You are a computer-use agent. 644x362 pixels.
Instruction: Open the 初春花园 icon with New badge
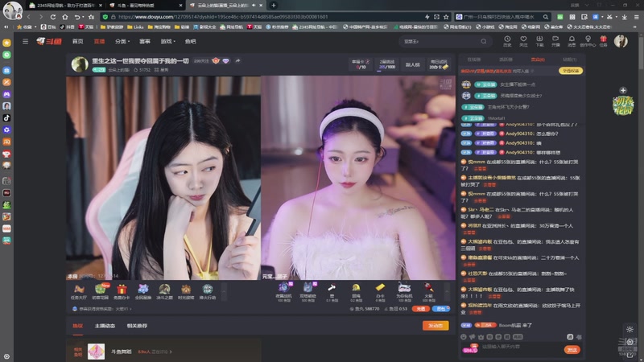click(100, 292)
